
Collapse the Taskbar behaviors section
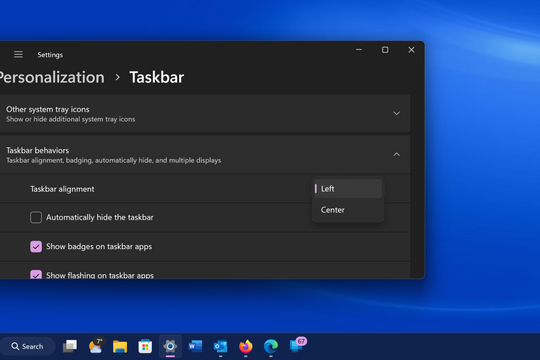[396, 154]
